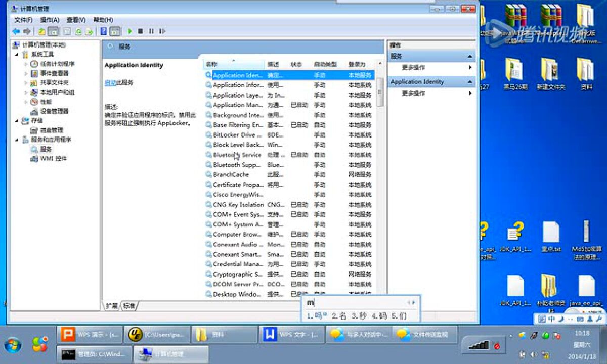The height and width of the screenshot is (364, 607).
Task: Click the Back arrow in toolbar
Action: (x=16, y=31)
